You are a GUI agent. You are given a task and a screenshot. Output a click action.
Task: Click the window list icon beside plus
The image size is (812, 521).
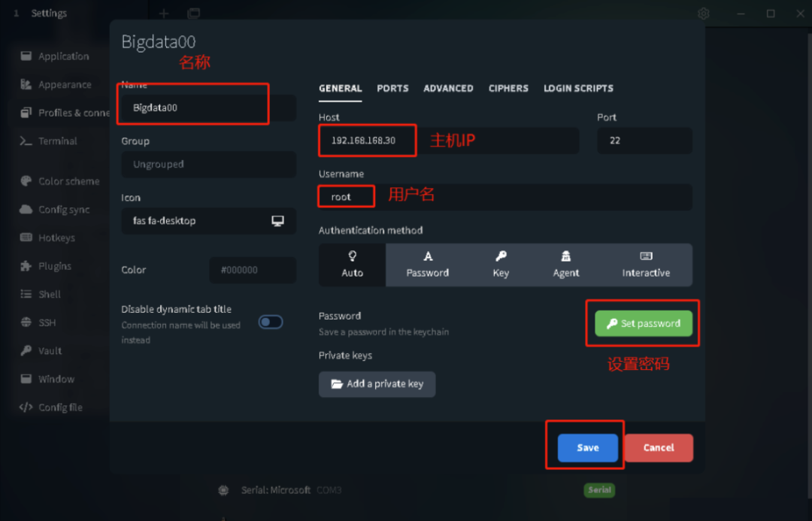tap(194, 14)
